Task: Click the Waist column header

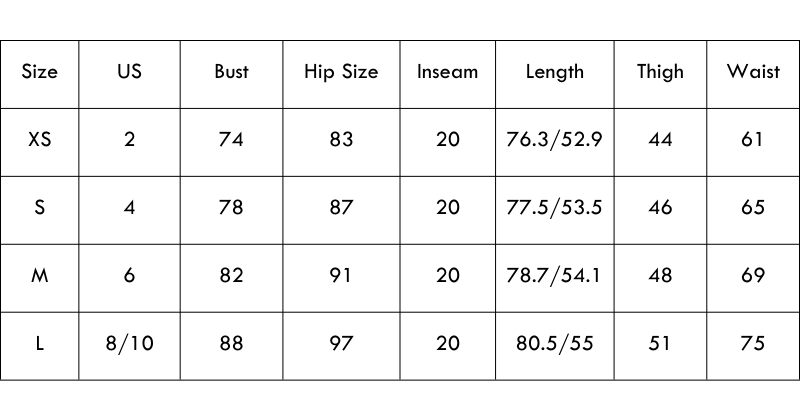Action: [753, 72]
